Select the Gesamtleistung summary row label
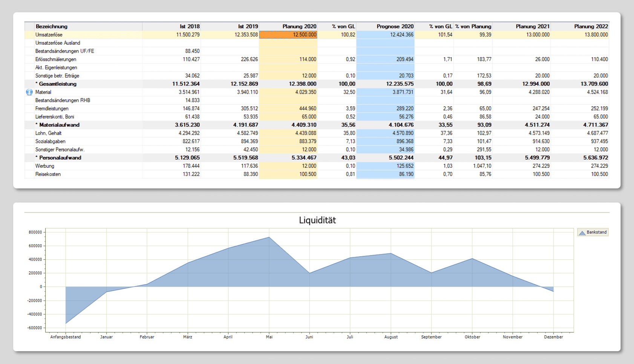 coord(56,84)
